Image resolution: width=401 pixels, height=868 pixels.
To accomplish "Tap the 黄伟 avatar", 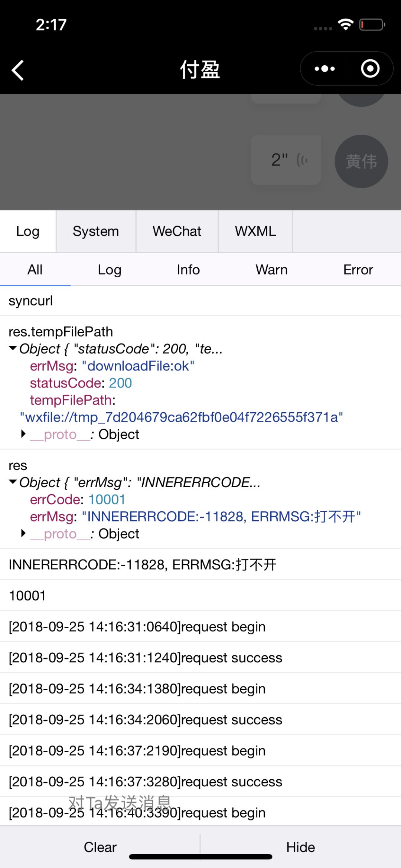I will click(x=361, y=161).
